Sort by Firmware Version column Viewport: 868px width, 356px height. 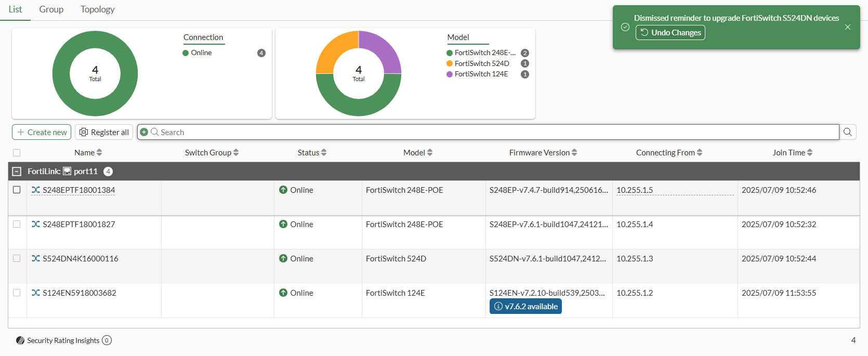pyautogui.click(x=543, y=153)
